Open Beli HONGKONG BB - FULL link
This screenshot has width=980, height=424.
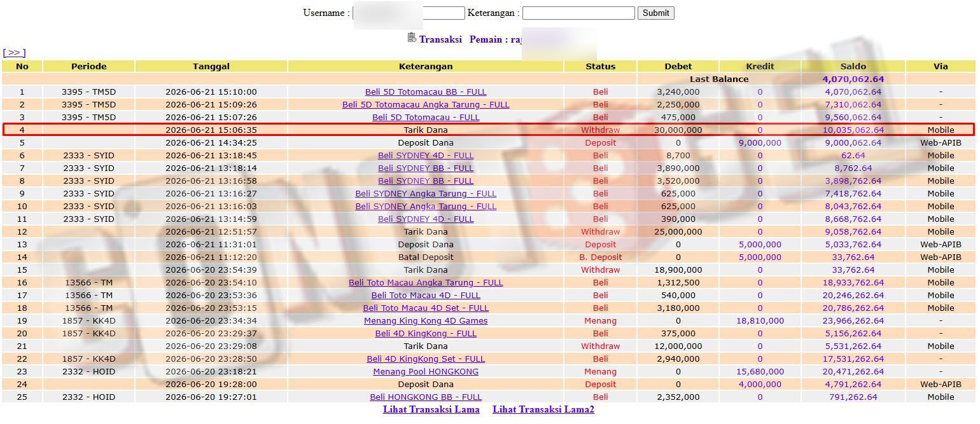pyautogui.click(x=426, y=397)
